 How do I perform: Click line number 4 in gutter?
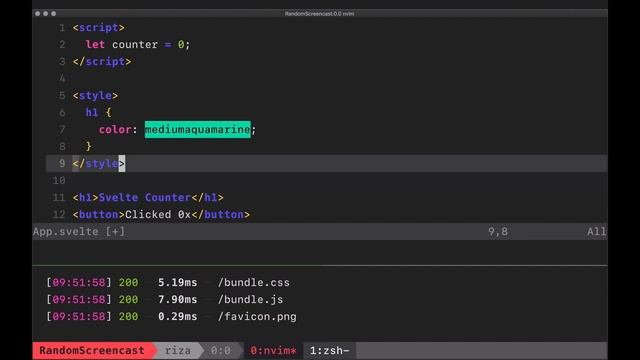point(62,78)
